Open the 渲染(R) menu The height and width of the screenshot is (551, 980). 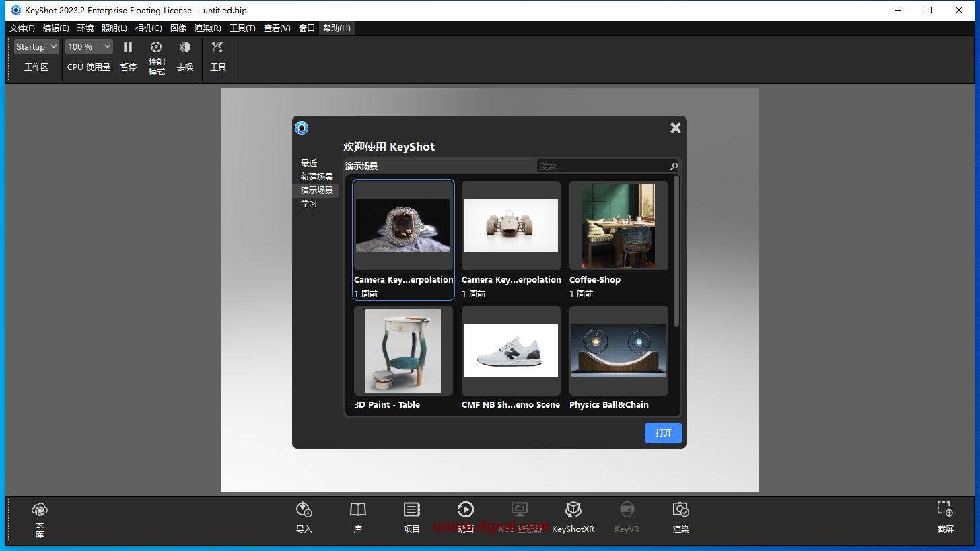click(207, 28)
